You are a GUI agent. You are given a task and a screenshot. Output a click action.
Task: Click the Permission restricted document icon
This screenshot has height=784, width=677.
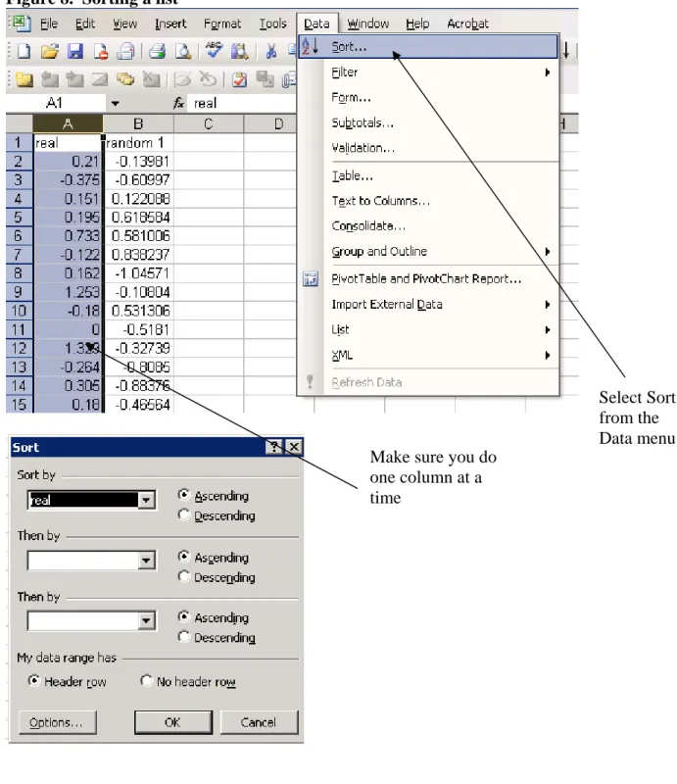(102, 51)
